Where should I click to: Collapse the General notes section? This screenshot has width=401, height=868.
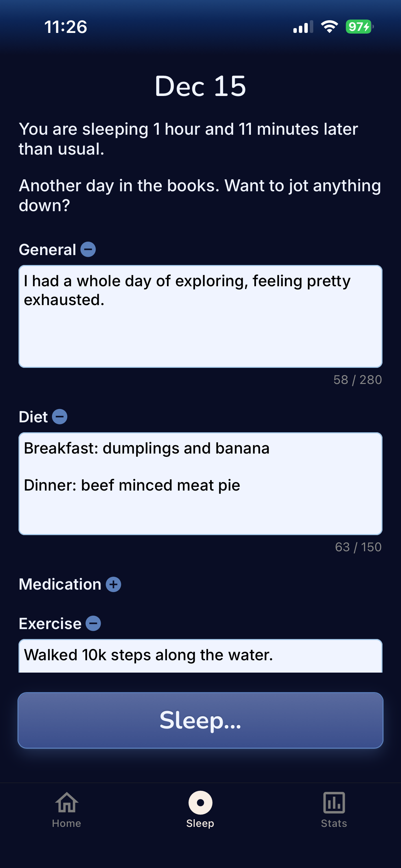(x=88, y=249)
